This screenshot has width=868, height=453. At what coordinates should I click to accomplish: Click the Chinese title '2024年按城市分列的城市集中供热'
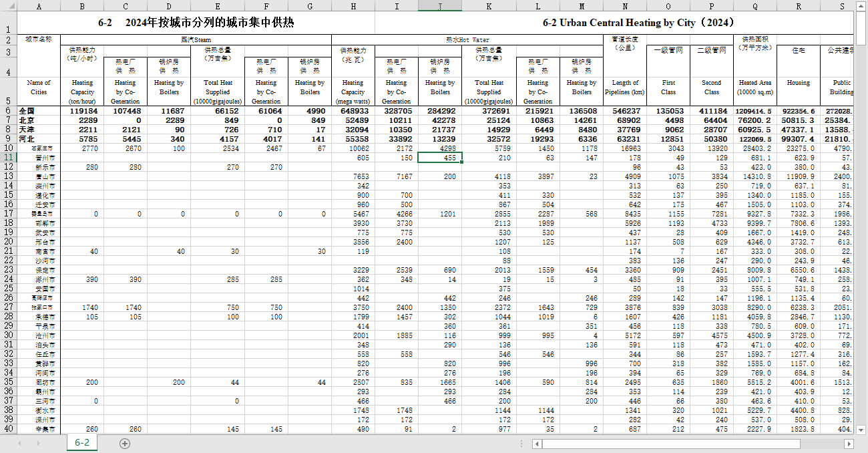coord(210,23)
